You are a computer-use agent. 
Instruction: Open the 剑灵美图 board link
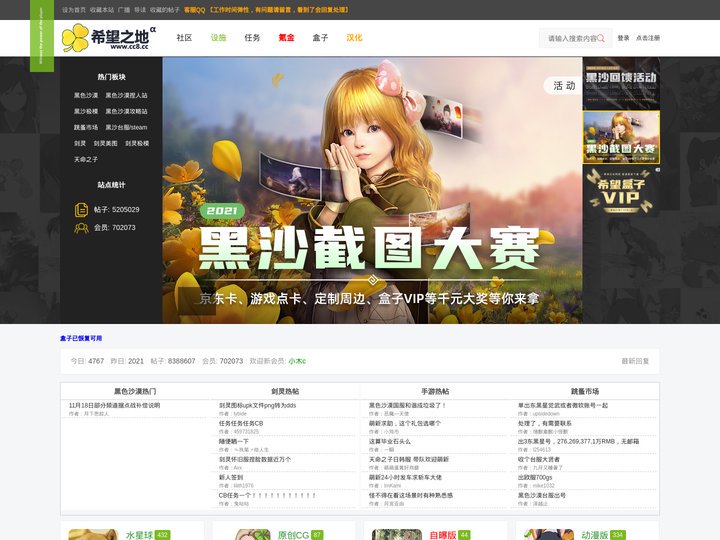pos(106,144)
